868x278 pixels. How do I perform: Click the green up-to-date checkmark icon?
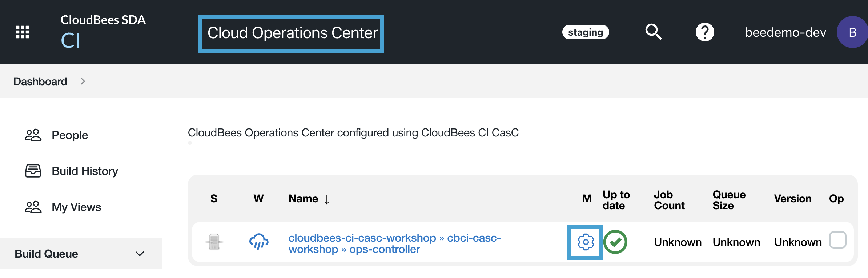[615, 242]
